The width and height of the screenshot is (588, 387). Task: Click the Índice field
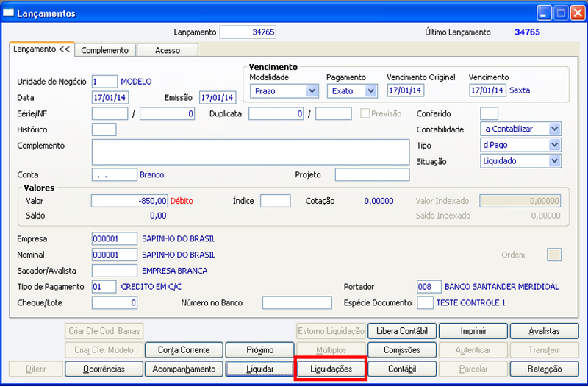coord(275,201)
